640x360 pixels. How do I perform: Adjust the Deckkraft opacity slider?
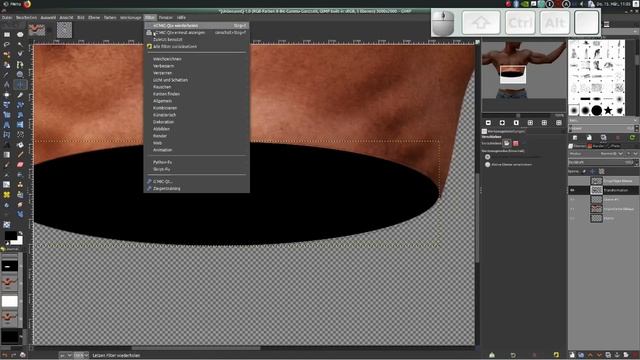(602, 162)
